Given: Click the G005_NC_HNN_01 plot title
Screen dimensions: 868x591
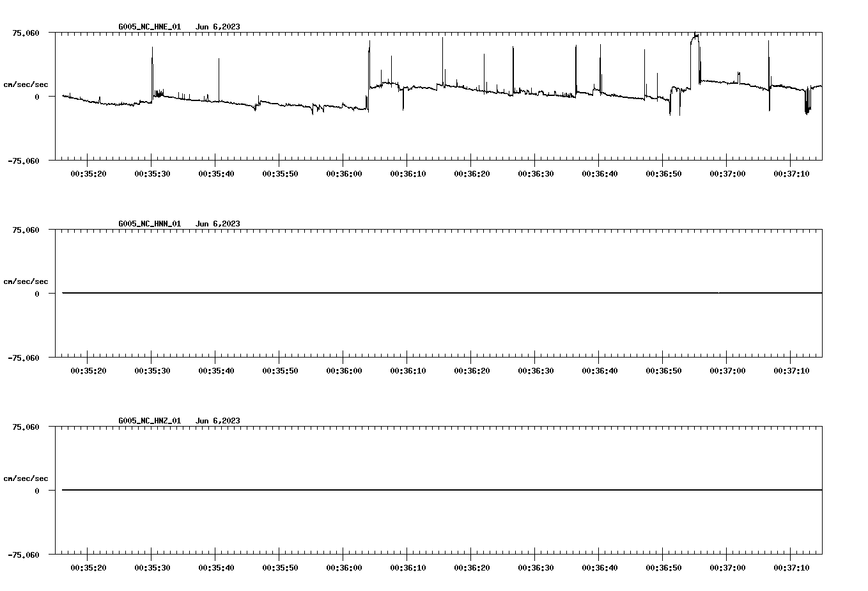Looking at the screenshot, I should tap(150, 224).
